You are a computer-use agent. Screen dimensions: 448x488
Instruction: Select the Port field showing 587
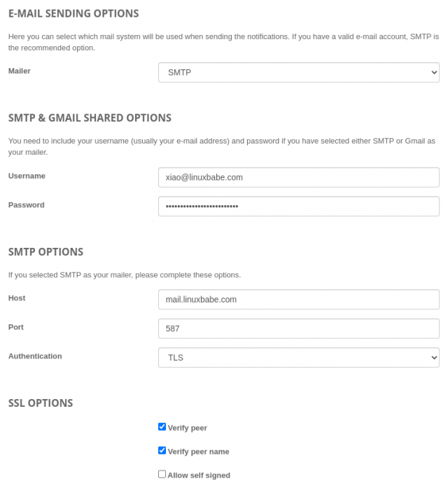pos(298,328)
